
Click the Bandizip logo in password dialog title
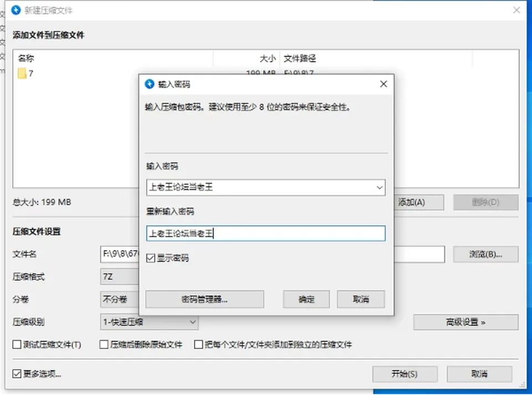pos(149,84)
